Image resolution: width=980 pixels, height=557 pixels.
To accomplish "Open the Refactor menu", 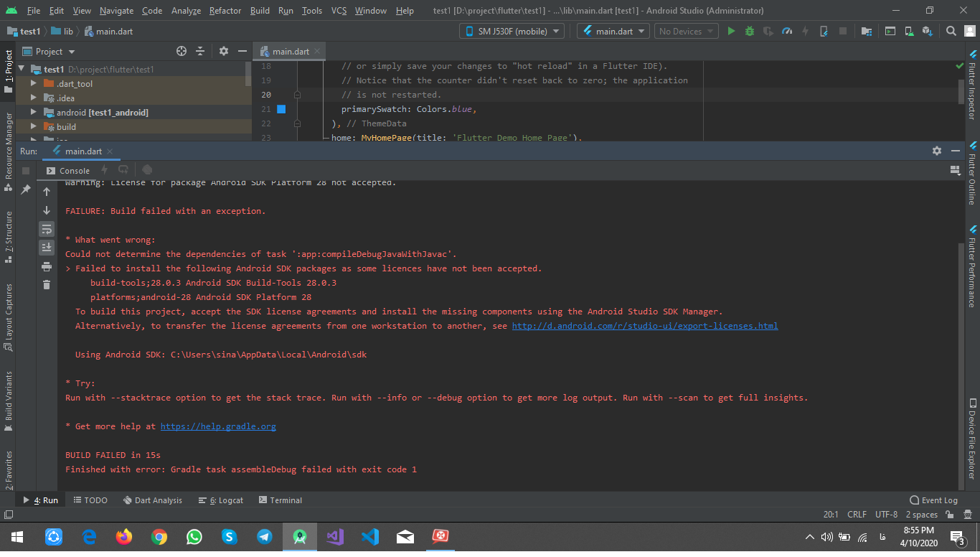I will (225, 11).
